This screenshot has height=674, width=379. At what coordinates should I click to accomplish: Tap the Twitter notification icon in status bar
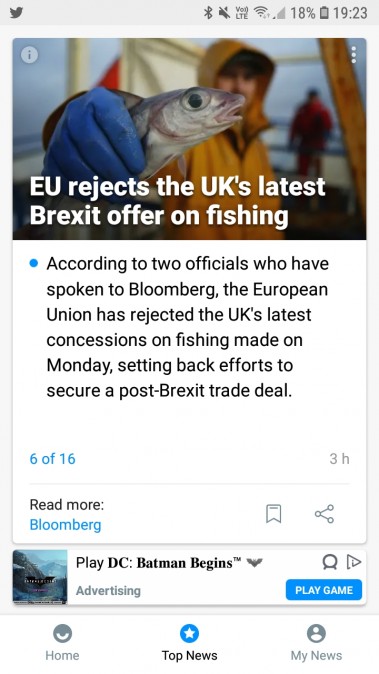(16, 12)
